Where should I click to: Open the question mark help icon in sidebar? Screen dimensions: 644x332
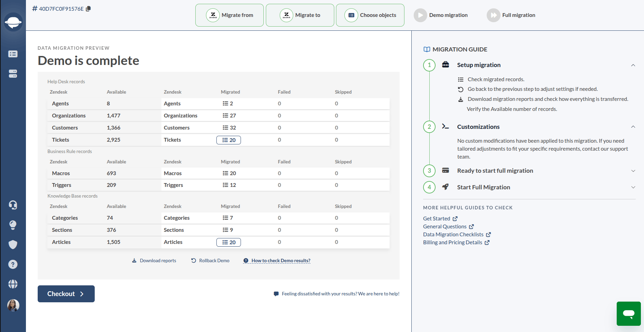13,264
